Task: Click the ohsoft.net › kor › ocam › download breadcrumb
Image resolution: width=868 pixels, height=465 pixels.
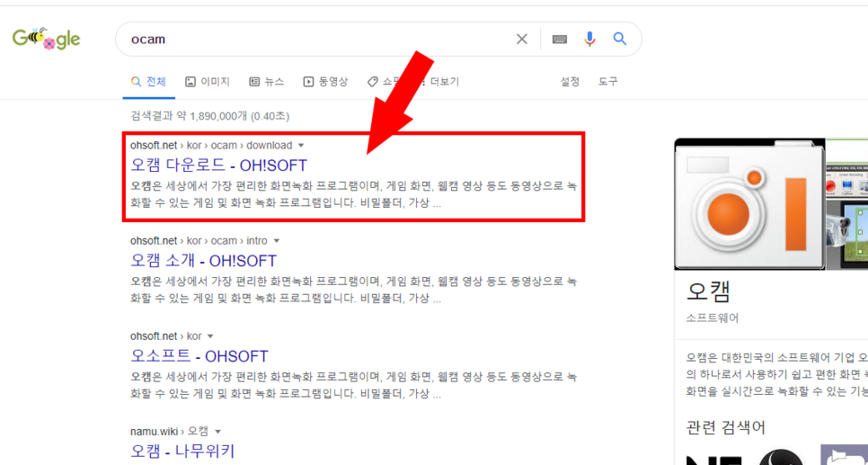Action: pyautogui.click(x=211, y=145)
